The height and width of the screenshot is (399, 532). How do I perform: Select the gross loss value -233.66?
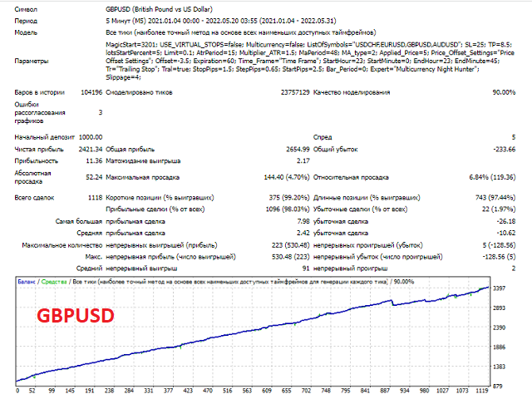[501, 148]
